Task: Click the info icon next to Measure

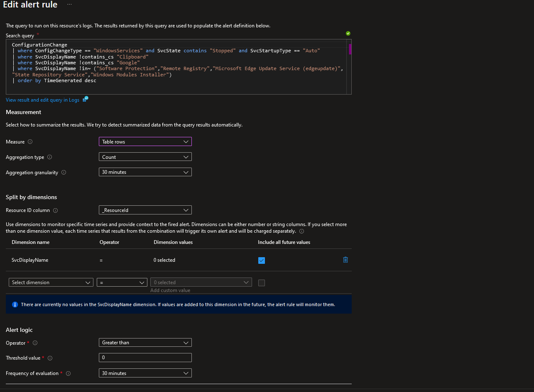Action: pos(30,142)
